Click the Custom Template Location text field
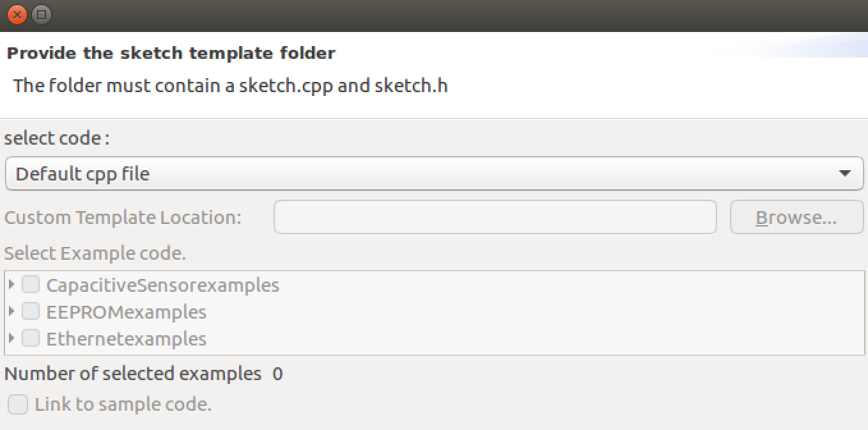Image resolution: width=868 pixels, height=430 pixels. pyautogui.click(x=495, y=218)
